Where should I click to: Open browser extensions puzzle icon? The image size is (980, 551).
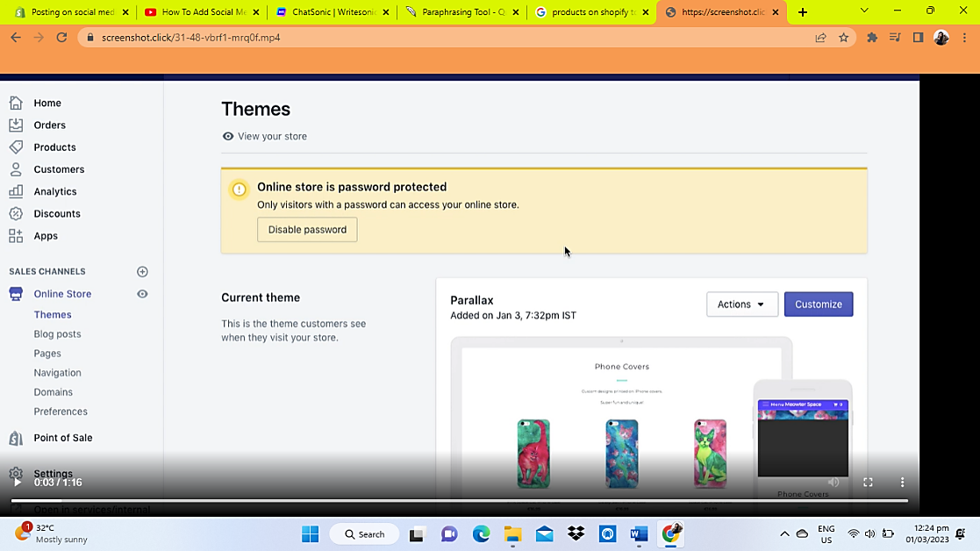click(872, 38)
